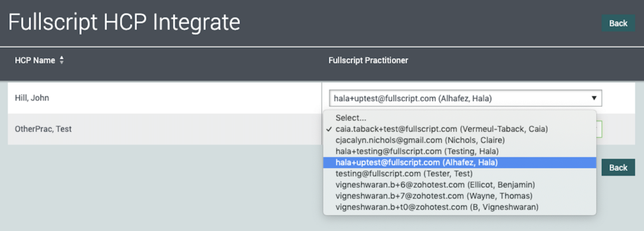Click the HCP Name column header
The width and height of the screenshot is (644, 231).
35,61
